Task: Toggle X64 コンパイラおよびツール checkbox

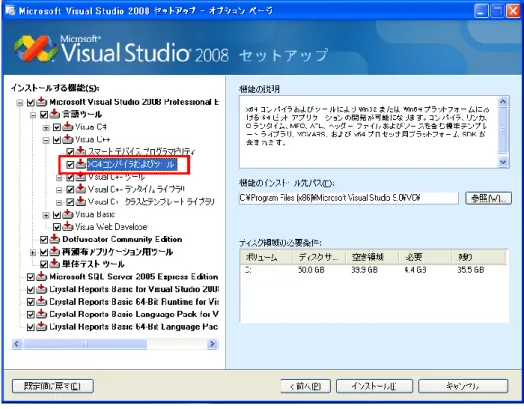Action: pyautogui.click(x=70, y=165)
